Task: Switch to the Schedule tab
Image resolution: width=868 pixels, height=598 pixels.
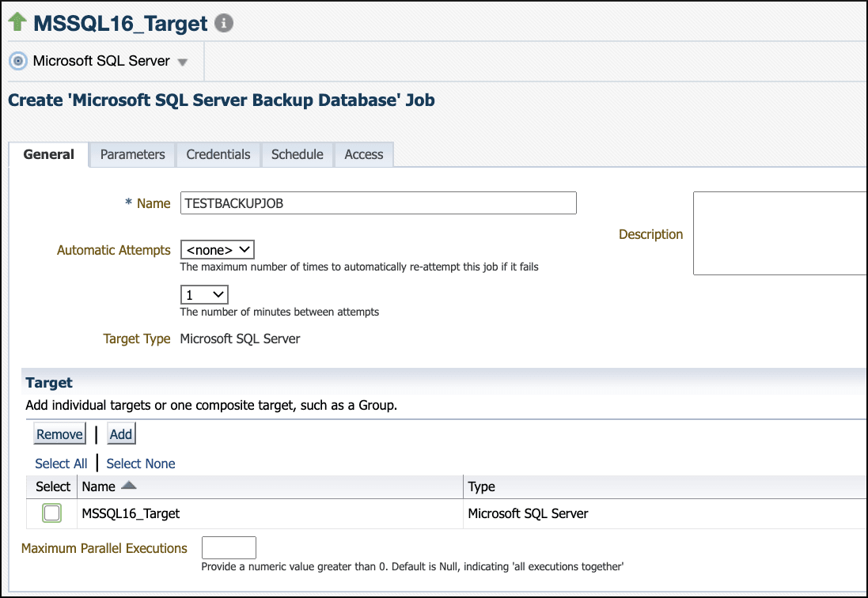Action: tap(297, 154)
